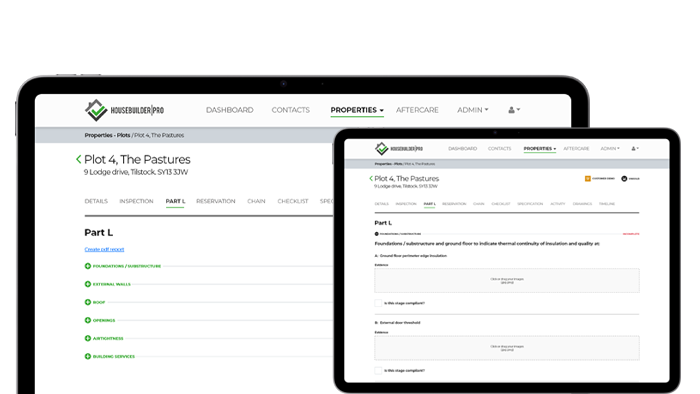Switch to Chain tab on tablet
The image size is (700, 394).
479,204
